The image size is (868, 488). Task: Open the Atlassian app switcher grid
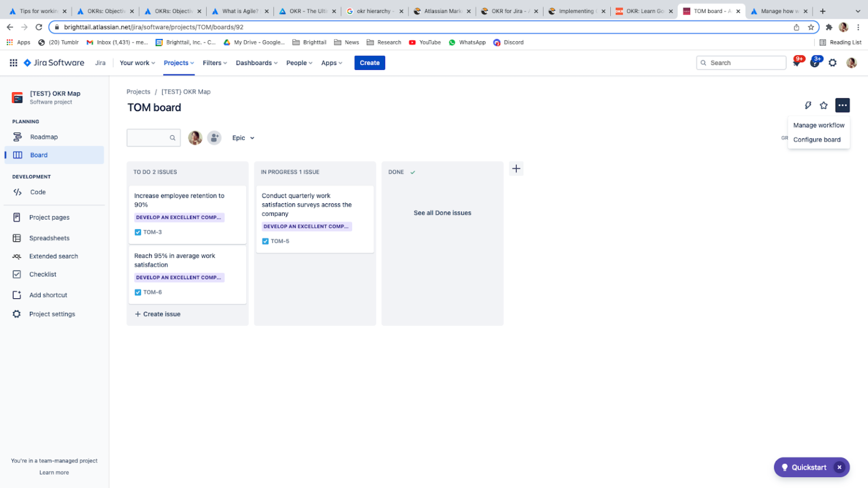pos(12,63)
